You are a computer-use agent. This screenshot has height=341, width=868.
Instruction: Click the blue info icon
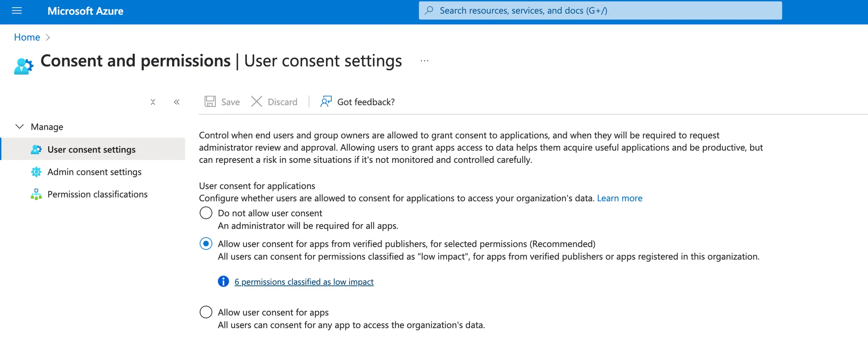[x=223, y=282]
